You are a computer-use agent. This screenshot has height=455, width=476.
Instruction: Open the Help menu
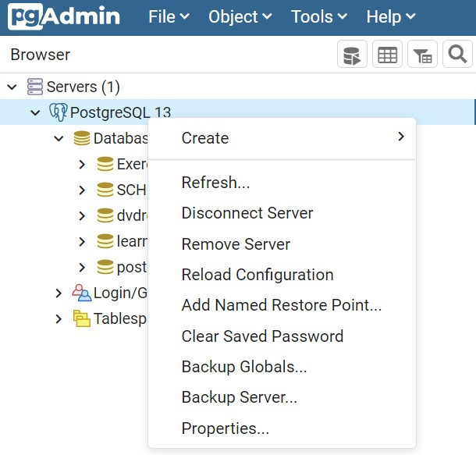coord(391,16)
